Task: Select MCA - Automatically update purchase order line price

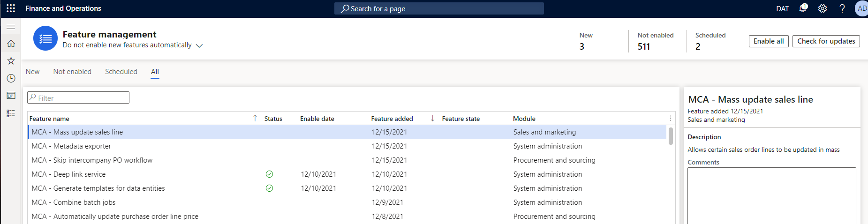Action: pos(347,217)
